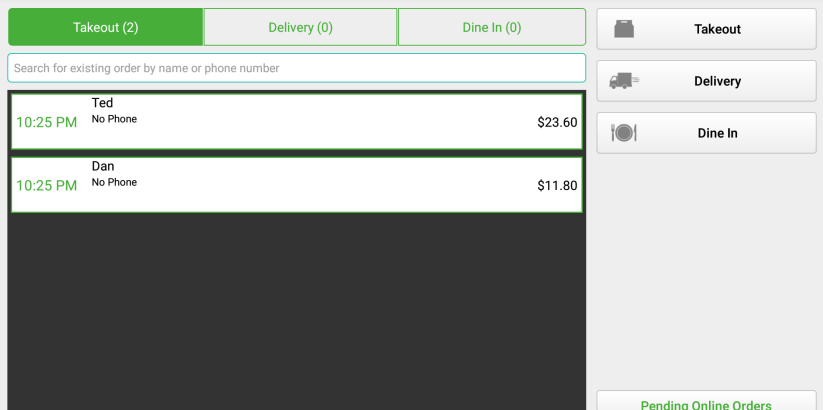Image resolution: width=823 pixels, height=410 pixels.
Task: Click the 10:25 PM time on Dan's order
Action: (x=46, y=186)
